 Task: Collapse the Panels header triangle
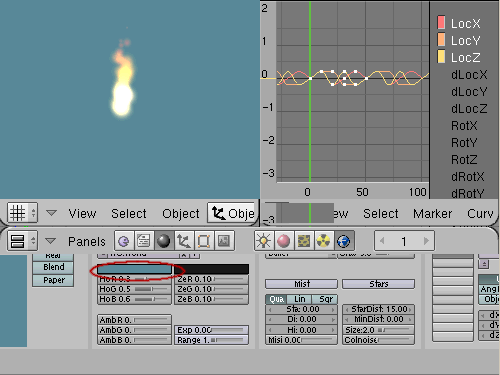(51, 241)
